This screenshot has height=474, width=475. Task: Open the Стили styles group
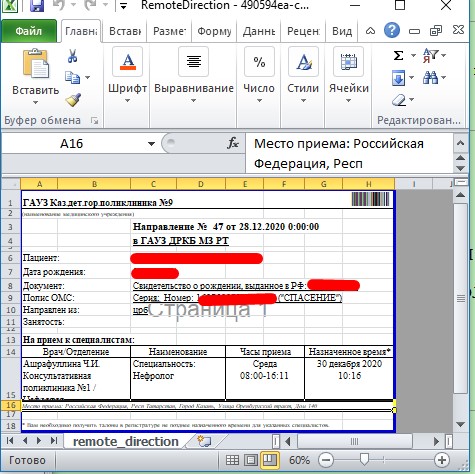[303, 75]
